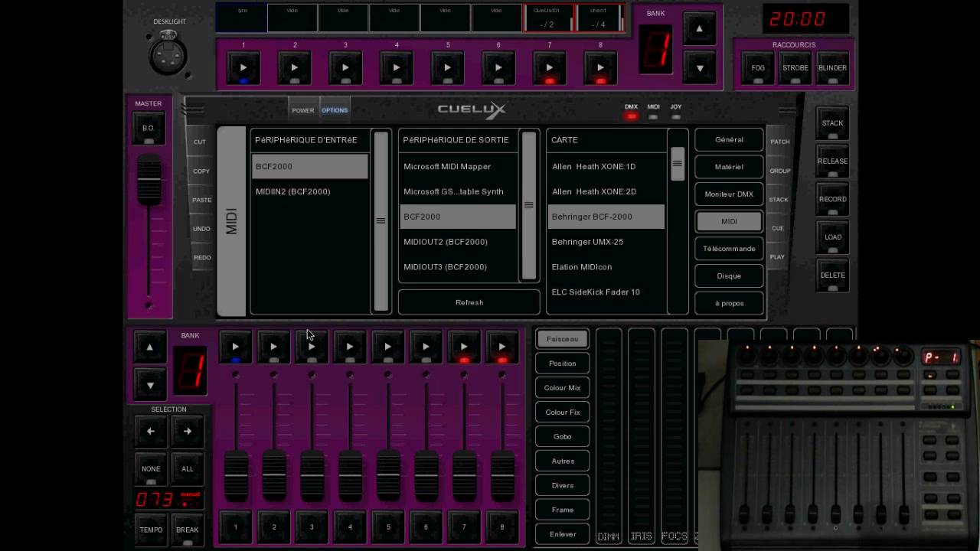This screenshot has width=980, height=551.
Task: Start top playback 6 play button
Action: (498, 68)
